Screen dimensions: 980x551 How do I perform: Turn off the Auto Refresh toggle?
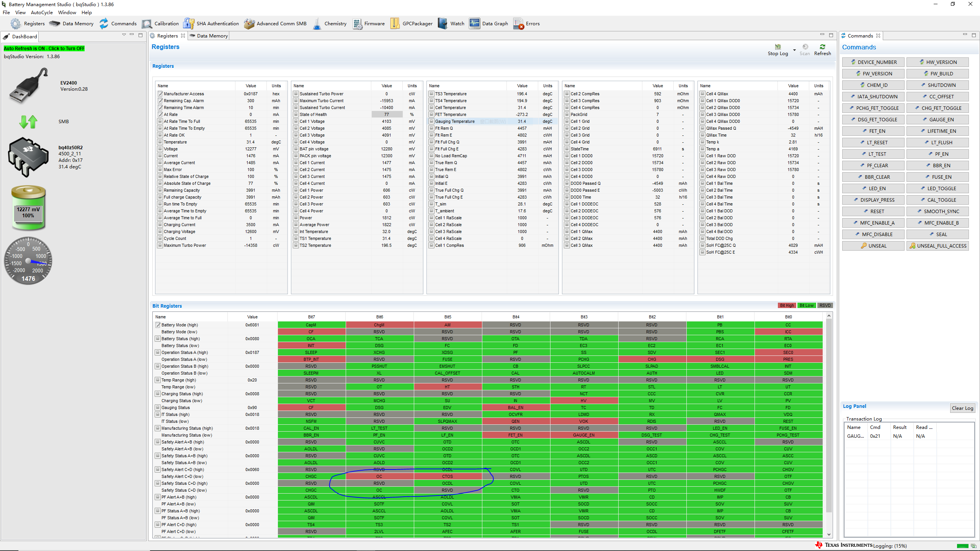pos(44,49)
